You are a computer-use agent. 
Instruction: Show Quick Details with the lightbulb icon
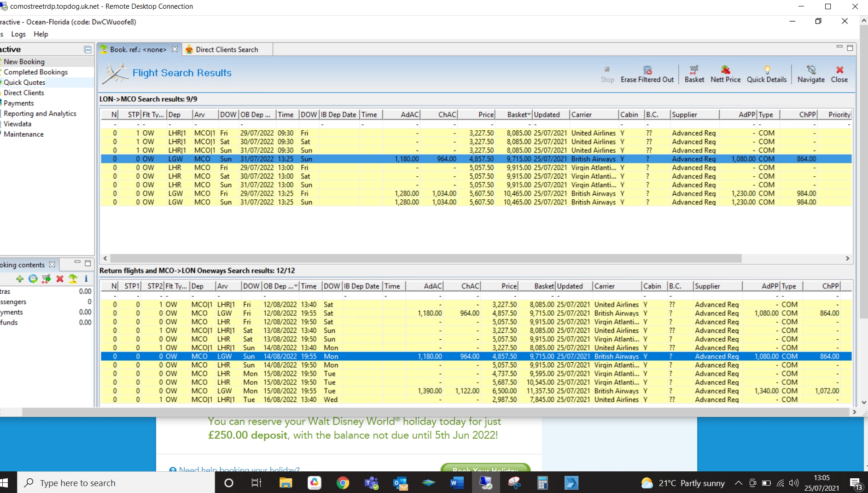pos(767,70)
